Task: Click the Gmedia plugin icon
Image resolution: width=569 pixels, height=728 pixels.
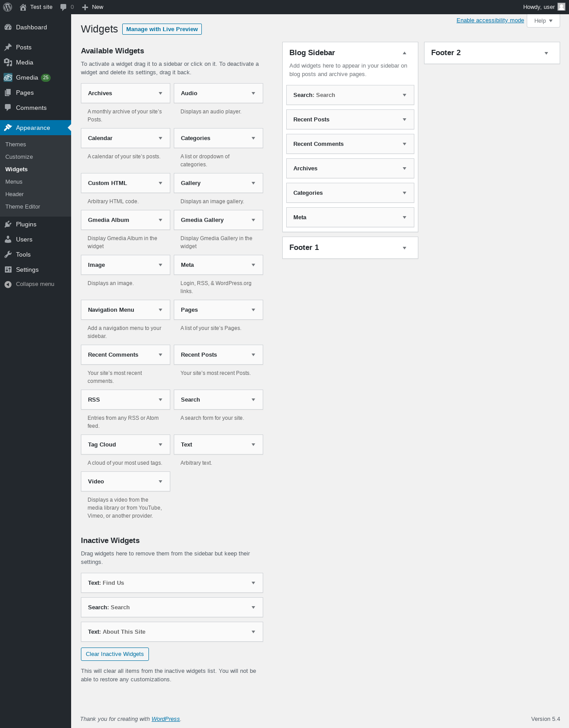Action: point(8,77)
